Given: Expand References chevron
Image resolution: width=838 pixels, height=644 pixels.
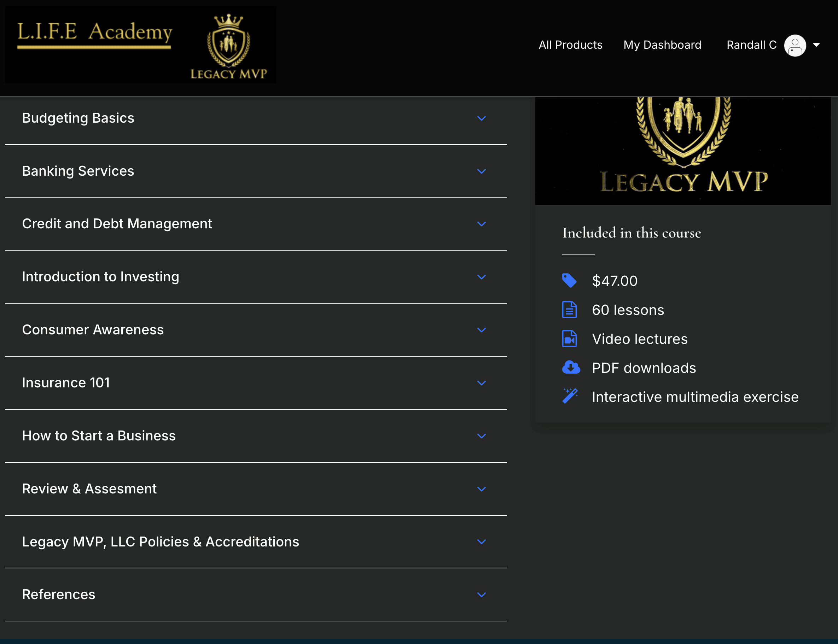Looking at the screenshot, I should tap(481, 595).
